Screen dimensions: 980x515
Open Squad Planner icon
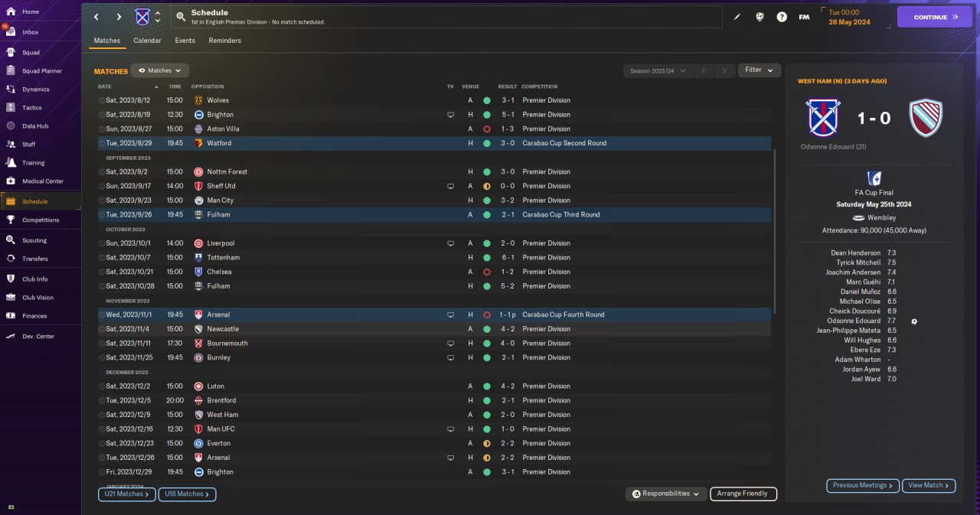pyautogui.click(x=11, y=71)
